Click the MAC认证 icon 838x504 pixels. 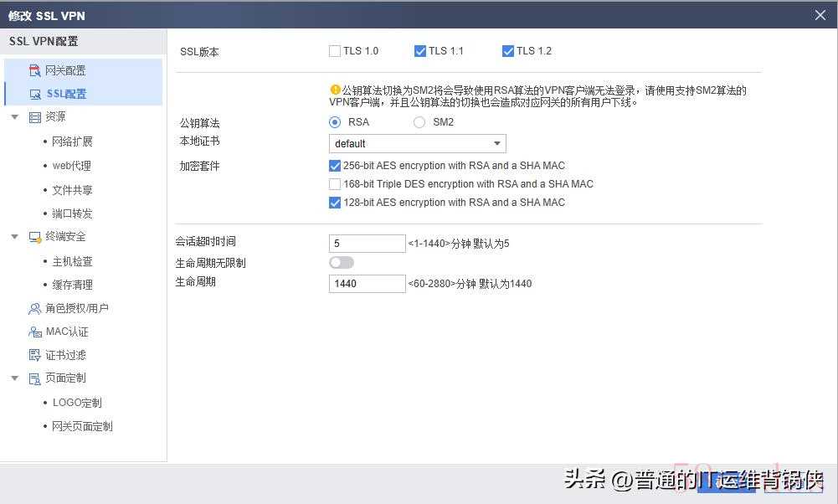tap(34, 332)
